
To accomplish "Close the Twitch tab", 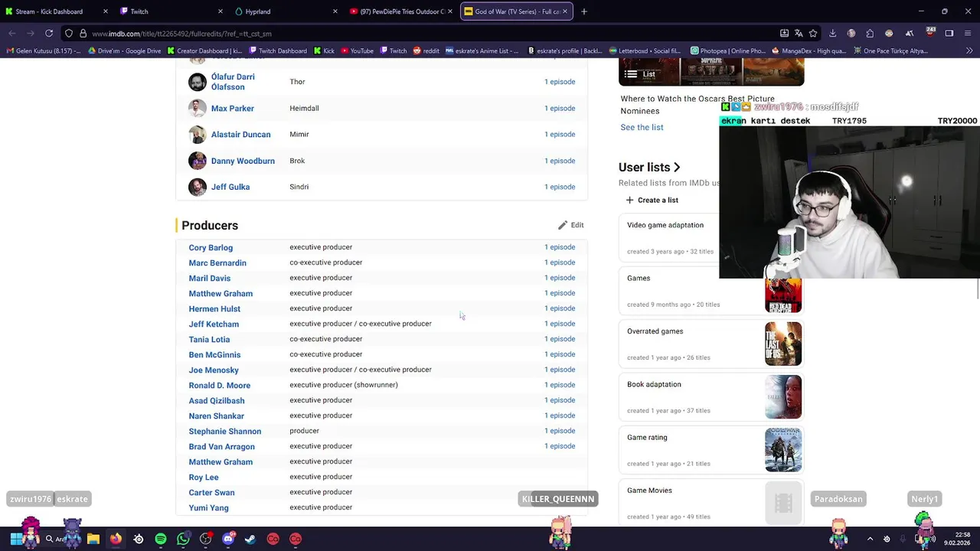I will [x=220, y=11].
